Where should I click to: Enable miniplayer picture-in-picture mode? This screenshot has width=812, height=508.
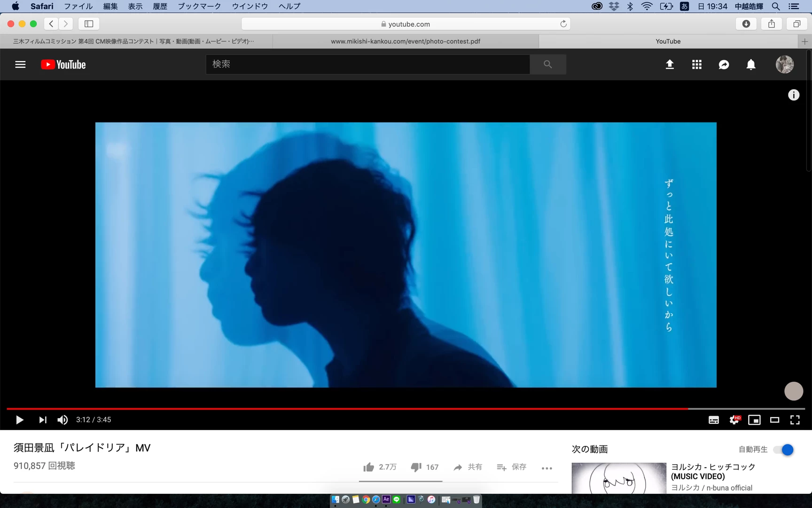(x=755, y=420)
